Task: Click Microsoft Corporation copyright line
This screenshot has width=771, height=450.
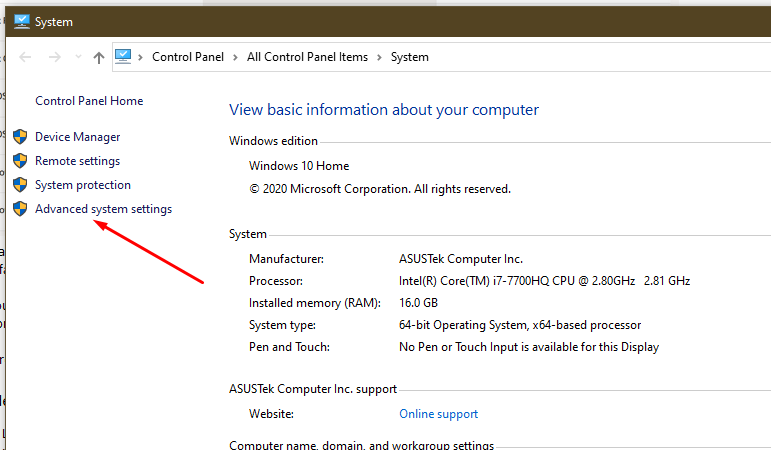Action: click(x=380, y=189)
